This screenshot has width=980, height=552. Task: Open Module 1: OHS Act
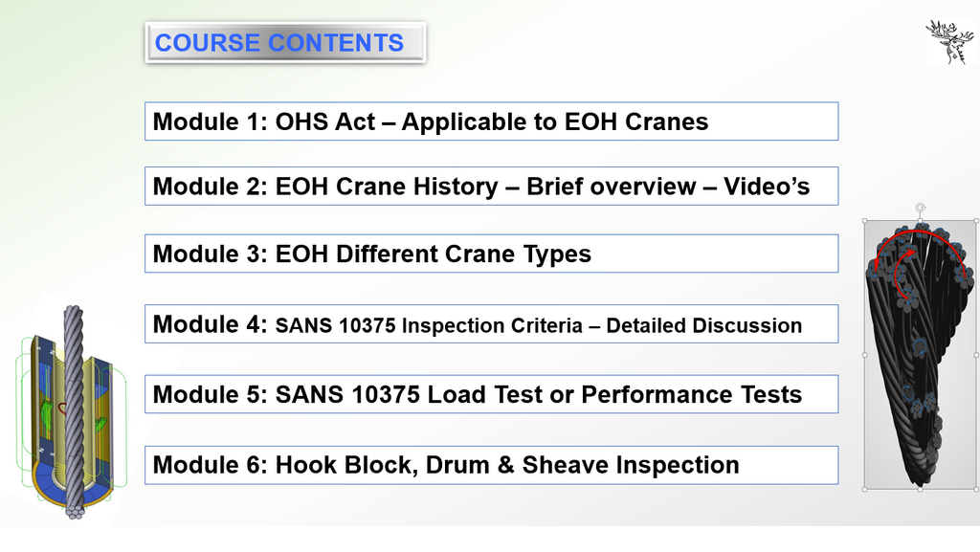point(491,121)
